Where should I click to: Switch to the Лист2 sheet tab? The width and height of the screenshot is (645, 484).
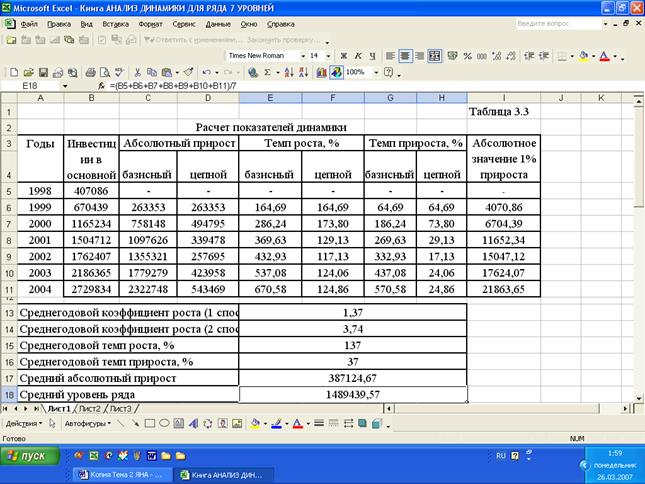tap(89, 409)
